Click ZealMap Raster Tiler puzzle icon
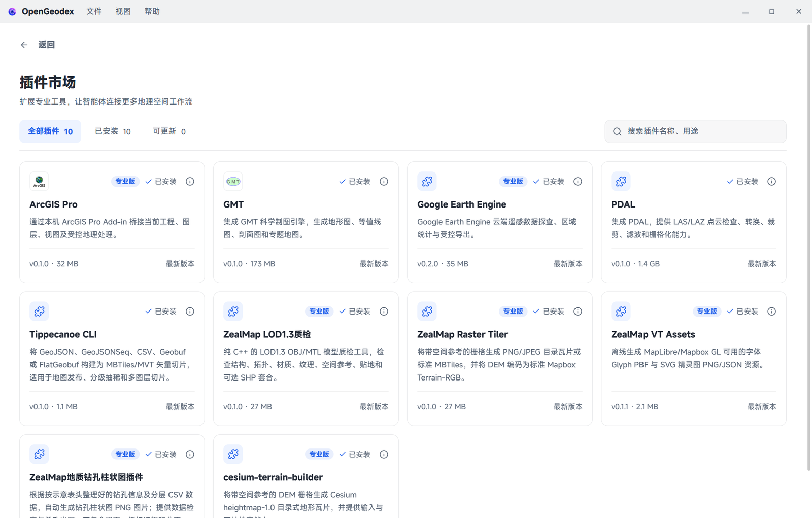 pos(427,312)
